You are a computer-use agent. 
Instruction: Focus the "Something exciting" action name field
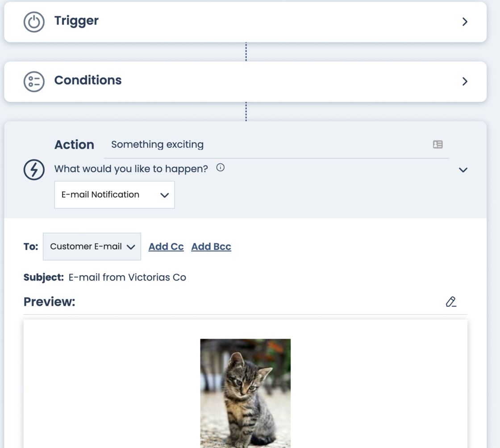(268, 145)
